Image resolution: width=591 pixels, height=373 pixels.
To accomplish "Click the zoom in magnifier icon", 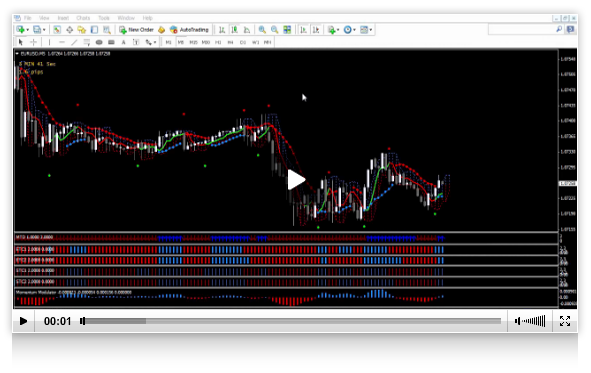I will tap(262, 30).
